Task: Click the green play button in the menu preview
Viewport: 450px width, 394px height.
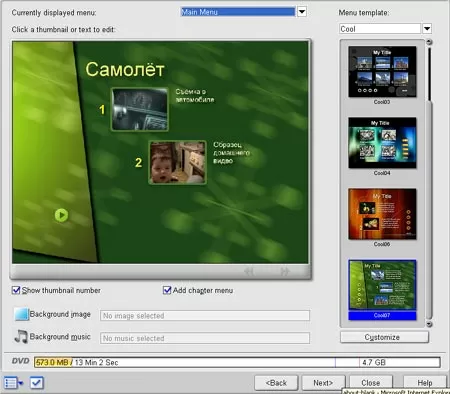Action: (61, 215)
